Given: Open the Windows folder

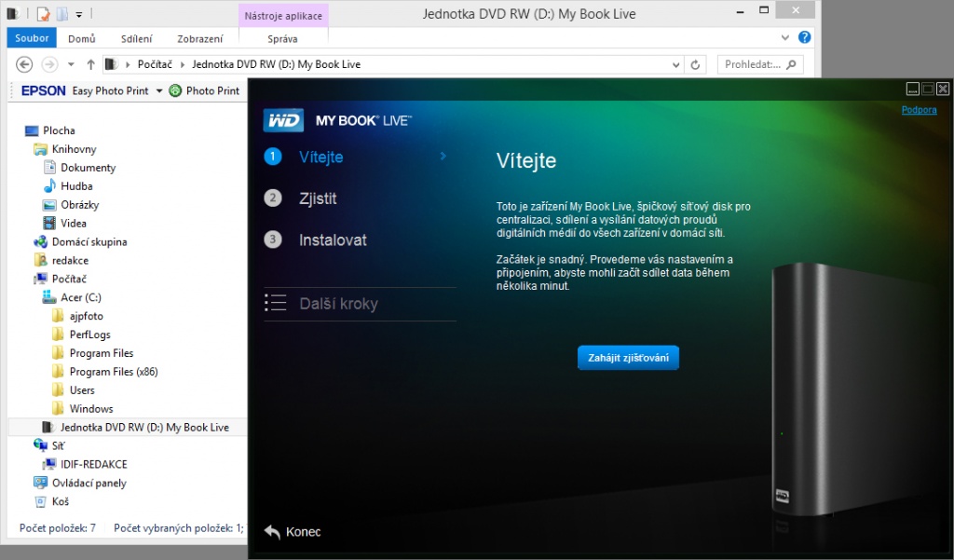Looking at the screenshot, I should pyautogui.click(x=90, y=409).
